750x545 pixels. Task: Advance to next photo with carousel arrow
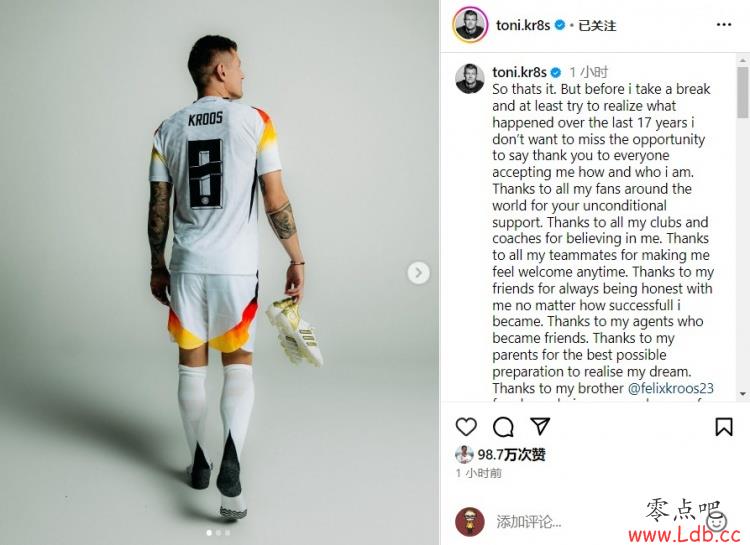[419, 273]
